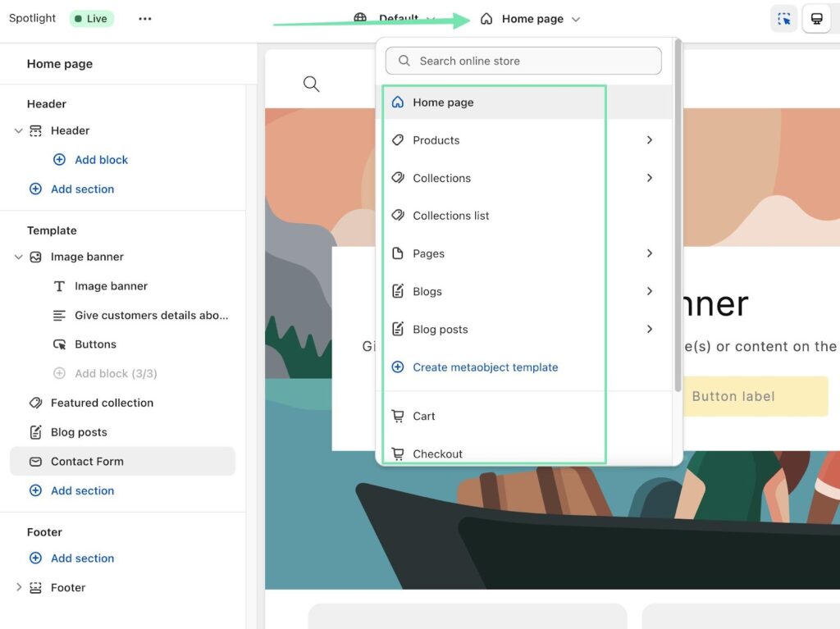Click plus icon next to Header Add section
The width and height of the screenshot is (840, 629).
pos(35,189)
